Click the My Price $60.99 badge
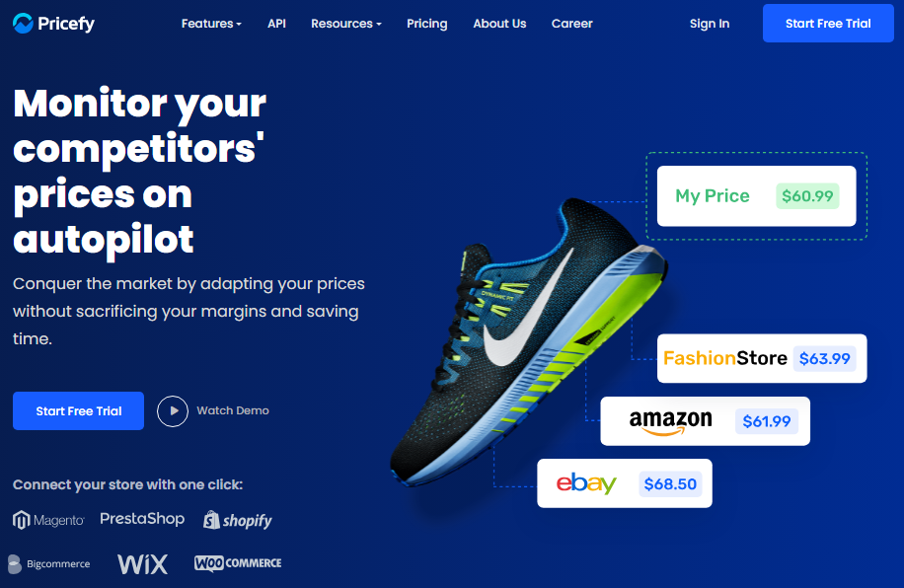Screen dimensions: 904x588 807,196
